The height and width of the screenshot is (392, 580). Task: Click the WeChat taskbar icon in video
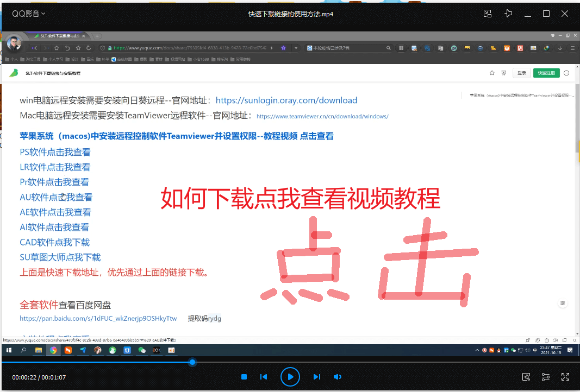(x=142, y=350)
